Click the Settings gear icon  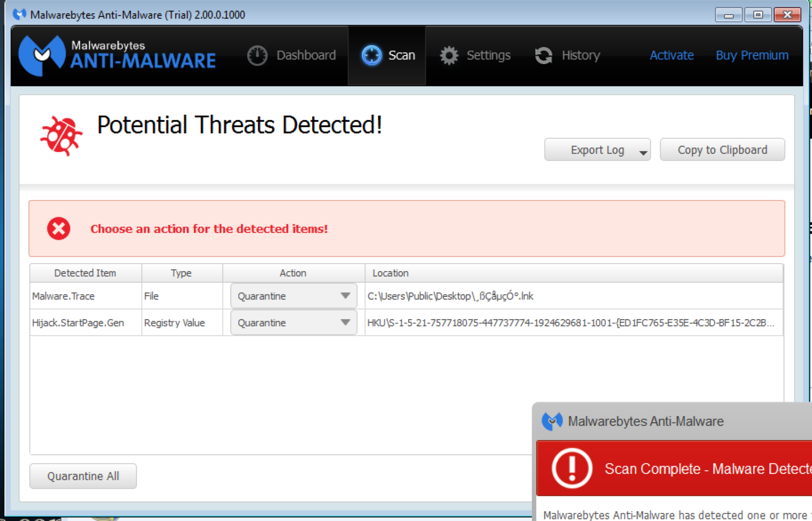point(449,56)
